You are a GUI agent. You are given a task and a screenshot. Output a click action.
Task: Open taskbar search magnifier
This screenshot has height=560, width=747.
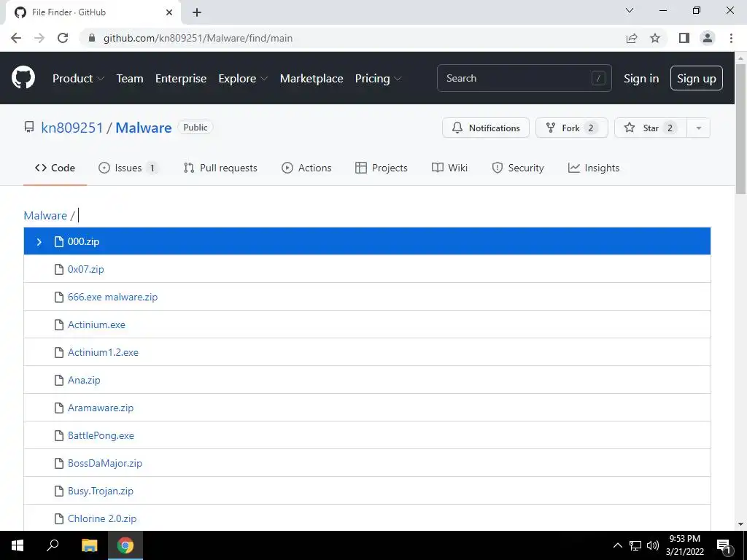click(x=53, y=545)
